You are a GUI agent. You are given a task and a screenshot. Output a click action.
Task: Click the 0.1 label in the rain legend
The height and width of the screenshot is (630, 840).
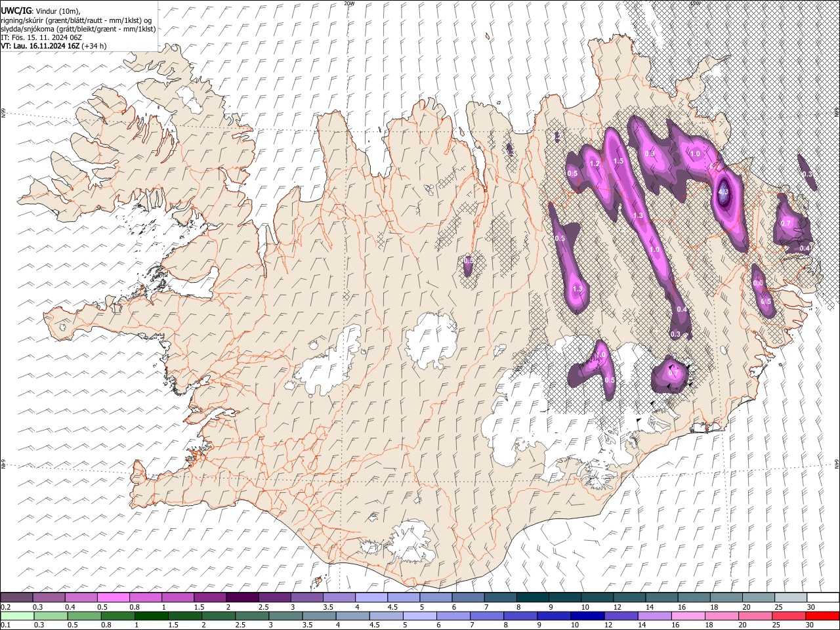(6, 625)
